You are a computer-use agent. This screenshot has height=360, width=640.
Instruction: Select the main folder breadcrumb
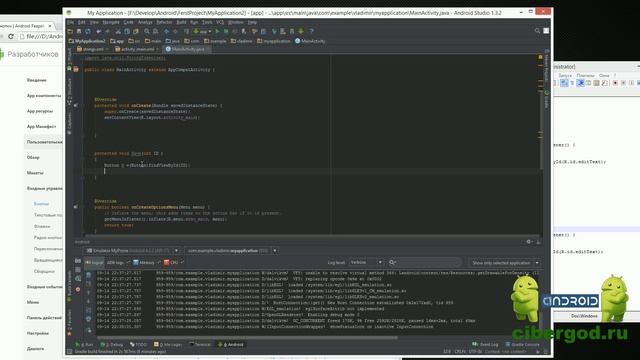153,41
